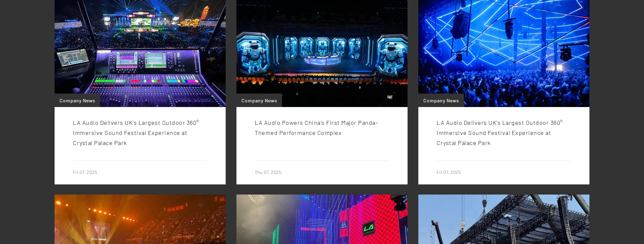This screenshot has height=244, width=644.
Task: Select Company News tag on blue laser image
Action: click(441, 100)
